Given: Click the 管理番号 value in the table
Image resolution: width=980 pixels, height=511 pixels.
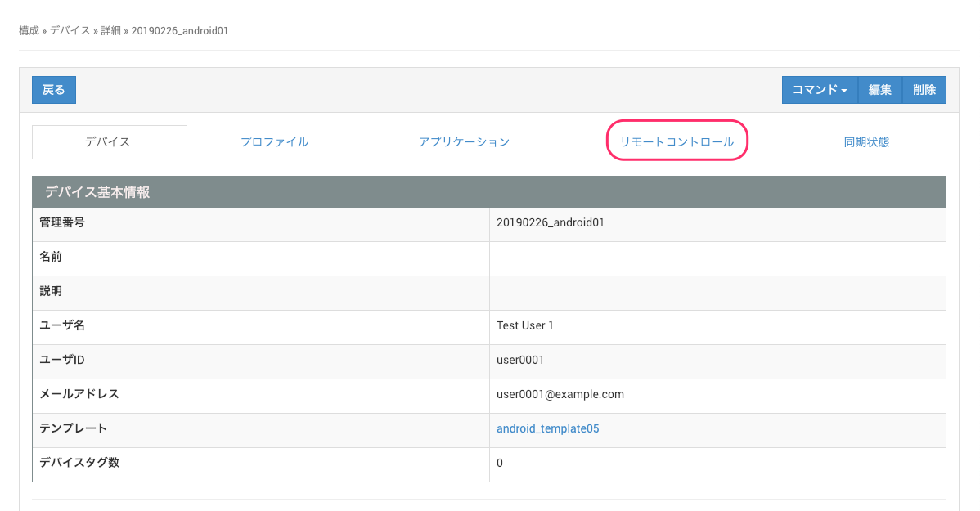Looking at the screenshot, I should click(x=550, y=222).
